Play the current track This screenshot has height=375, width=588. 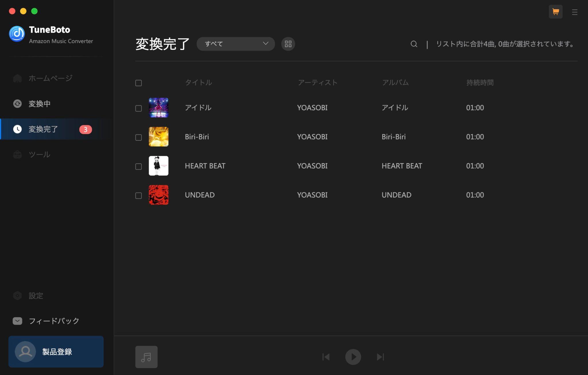point(353,357)
